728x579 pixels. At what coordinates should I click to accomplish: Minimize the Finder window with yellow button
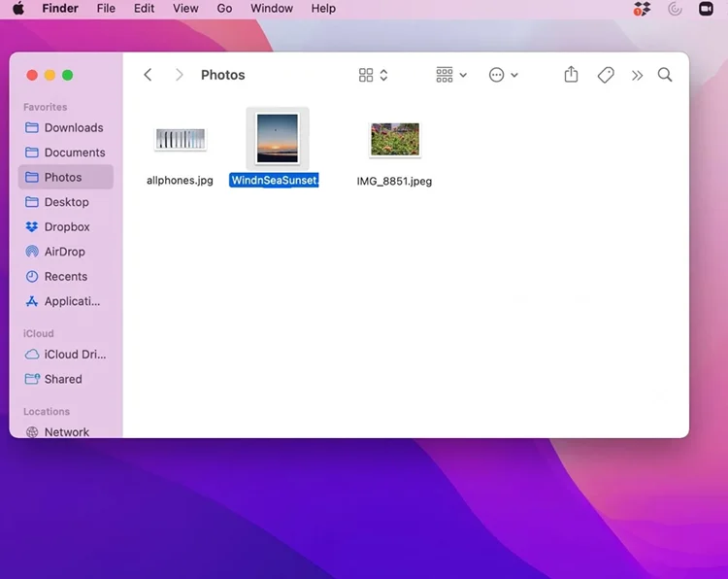(x=50, y=75)
